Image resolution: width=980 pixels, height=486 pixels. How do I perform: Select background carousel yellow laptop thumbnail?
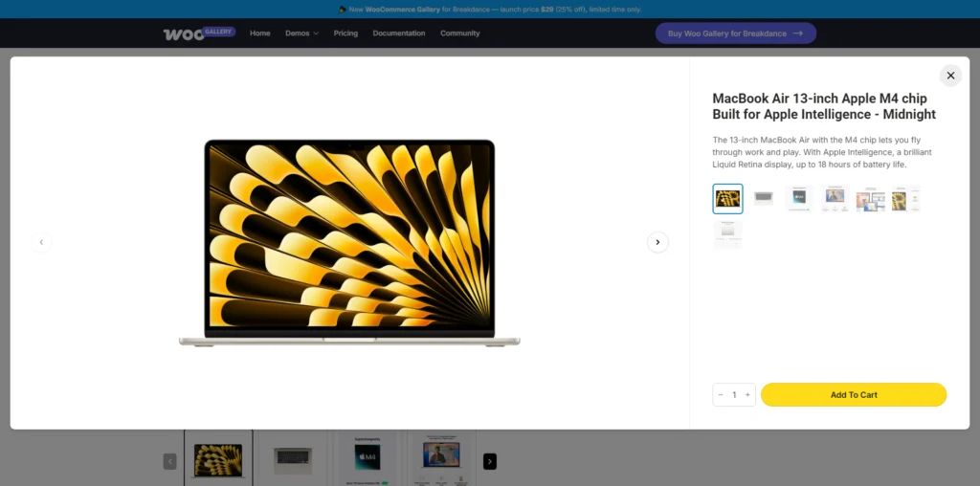[218, 458]
